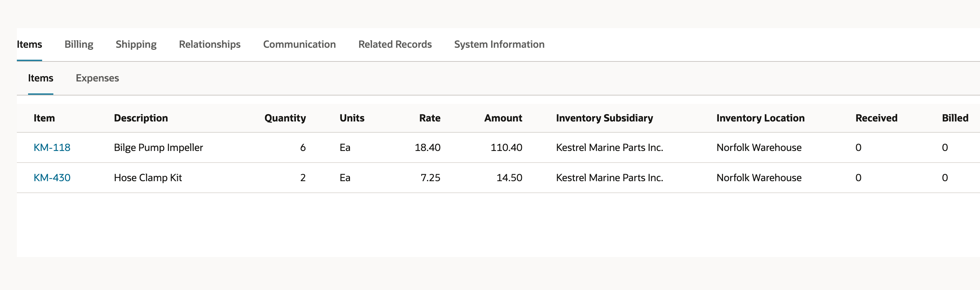
Task: Click Kestrel Marine Parts Inc. in KM-118 row
Action: click(x=609, y=148)
